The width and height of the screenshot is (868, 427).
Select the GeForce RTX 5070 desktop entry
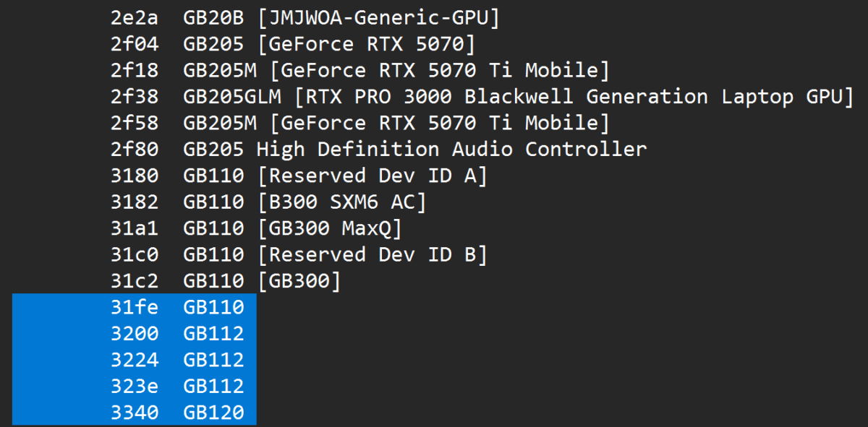point(366,45)
